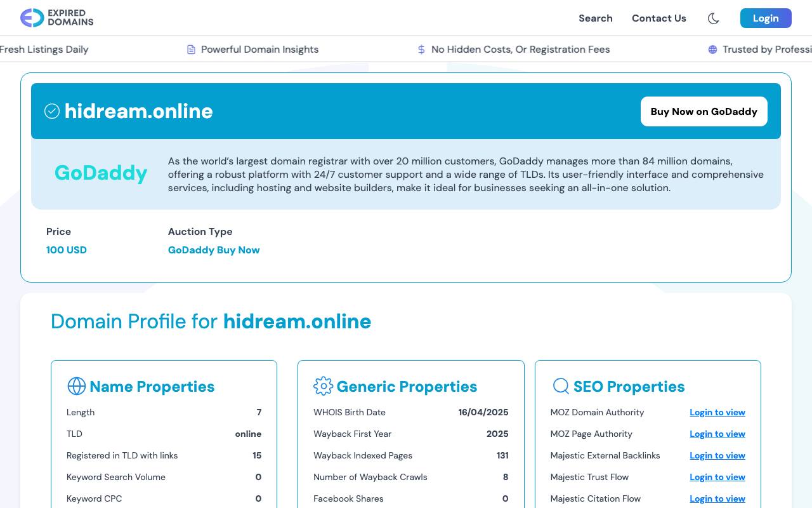The image size is (812, 508).
Task: Click Registered in TLD with links value 15
Action: [x=257, y=455]
